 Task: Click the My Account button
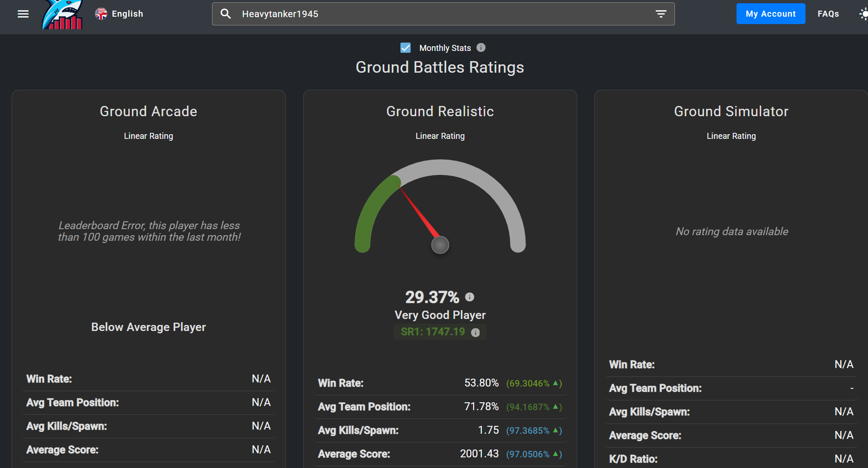(770, 14)
